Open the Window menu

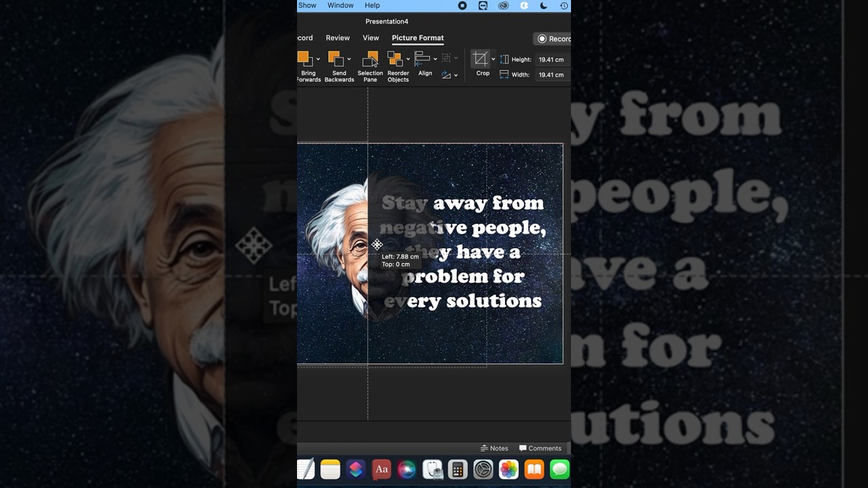[x=340, y=5]
